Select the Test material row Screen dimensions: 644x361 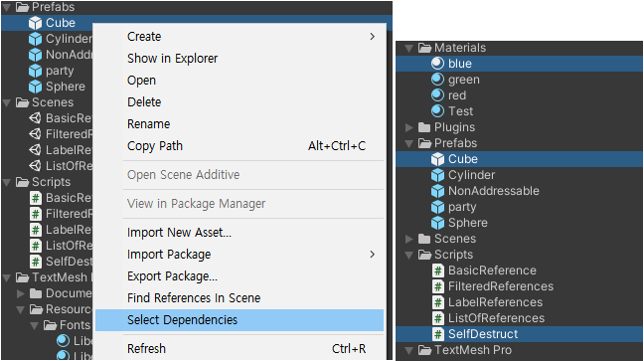tap(519, 111)
